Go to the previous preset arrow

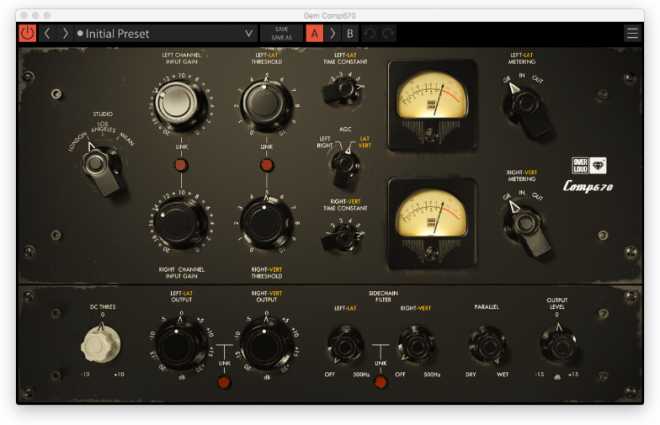47,34
